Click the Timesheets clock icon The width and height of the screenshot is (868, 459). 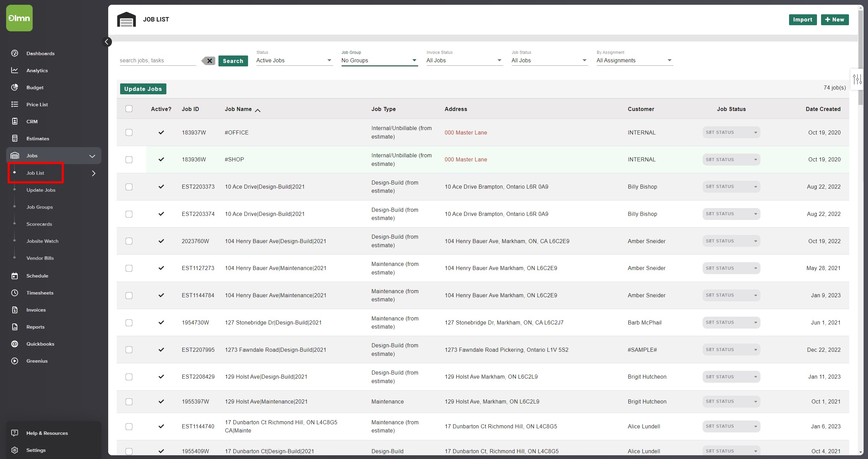tap(15, 293)
